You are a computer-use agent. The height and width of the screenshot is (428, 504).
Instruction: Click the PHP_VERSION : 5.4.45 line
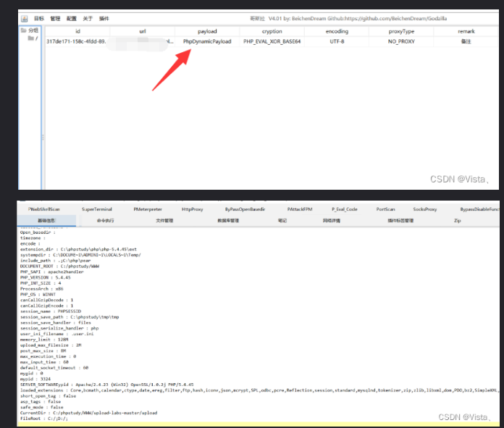[46, 277]
